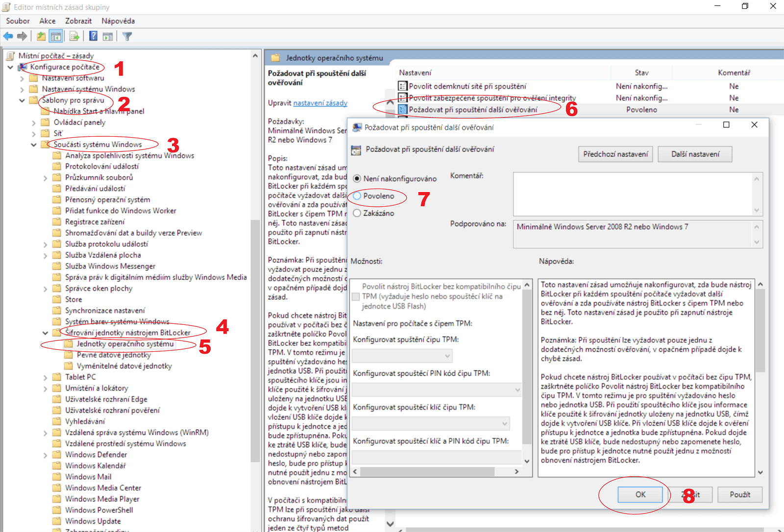Open Help via the blue question-mark icon
The image size is (784, 532).
coord(93,36)
